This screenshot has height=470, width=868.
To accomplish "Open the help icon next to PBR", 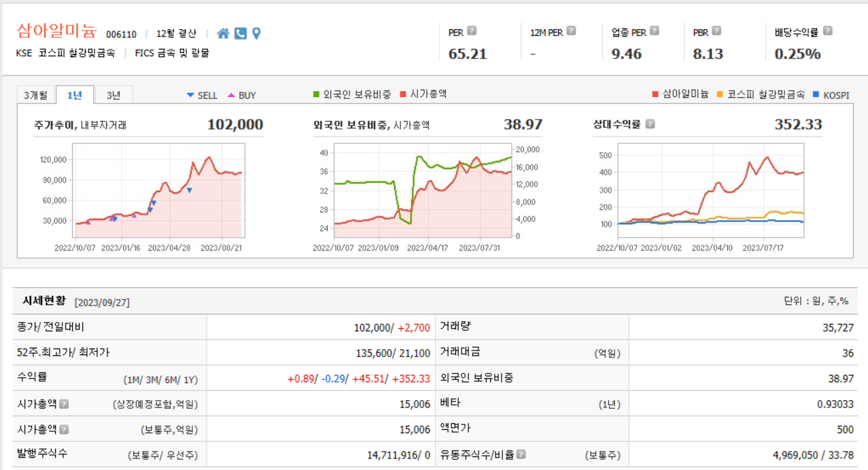I will 716,31.
